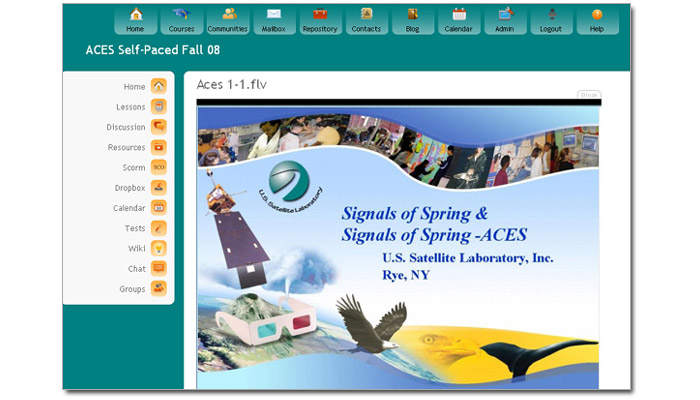Open the Groups text link in sidebar

point(133,289)
